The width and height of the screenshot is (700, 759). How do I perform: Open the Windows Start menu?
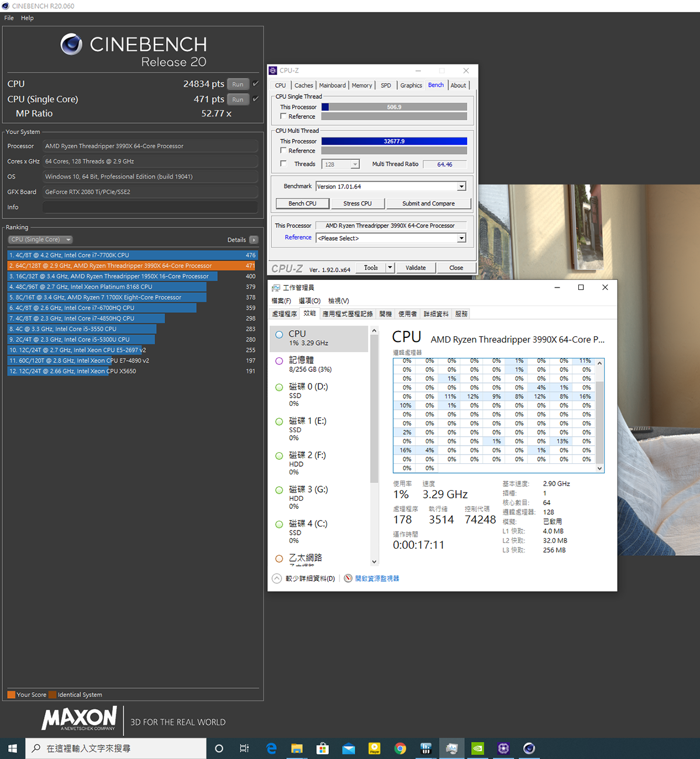12,748
